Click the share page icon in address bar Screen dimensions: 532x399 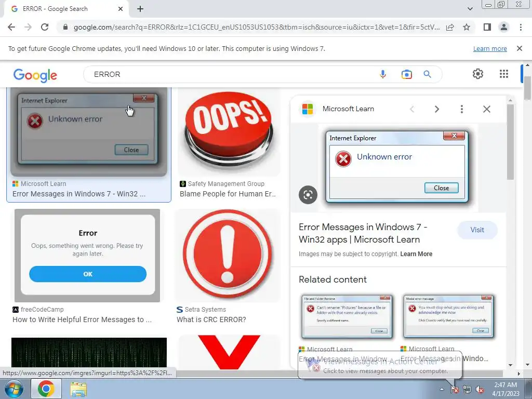coord(450,27)
